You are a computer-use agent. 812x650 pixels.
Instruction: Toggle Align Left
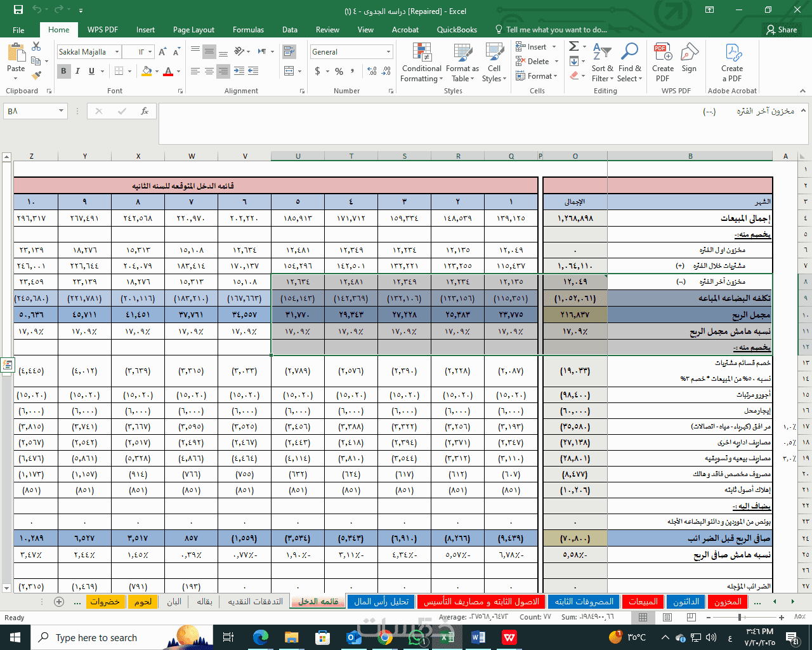pyautogui.click(x=195, y=71)
